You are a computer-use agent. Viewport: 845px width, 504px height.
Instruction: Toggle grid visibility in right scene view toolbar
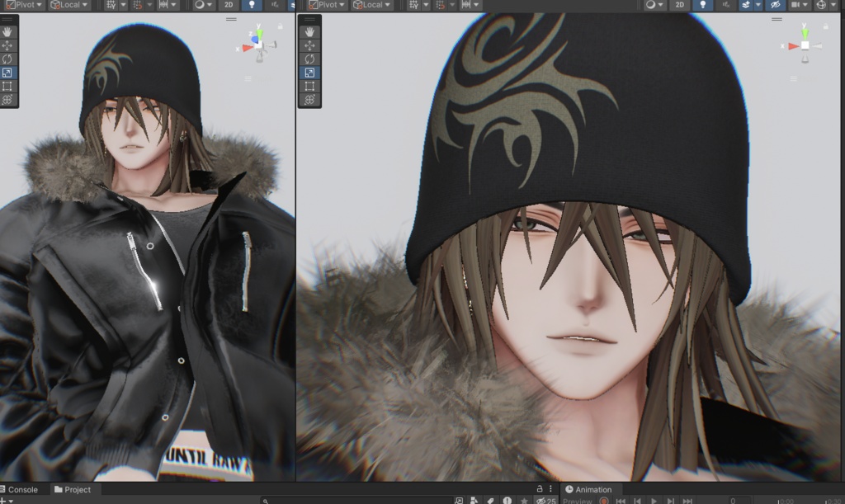click(414, 5)
